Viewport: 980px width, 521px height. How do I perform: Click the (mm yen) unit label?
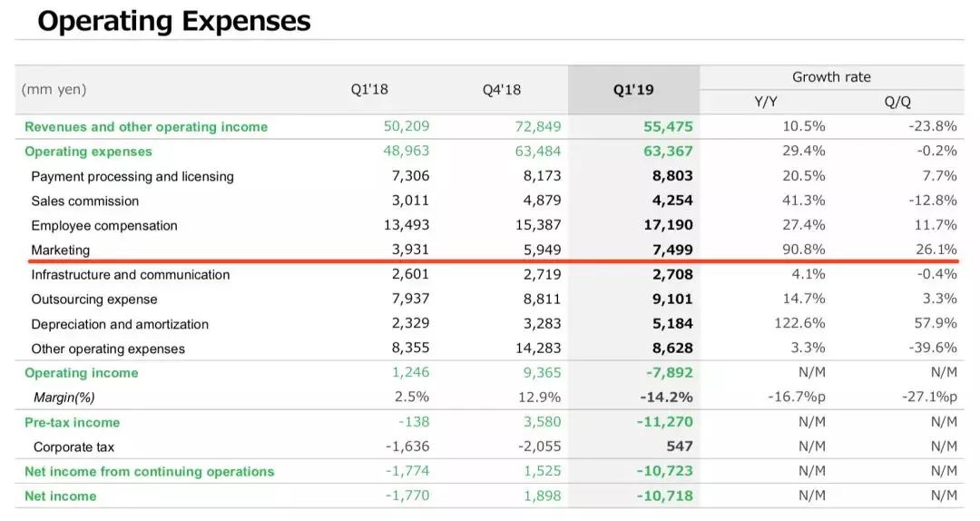pos(54,90)
